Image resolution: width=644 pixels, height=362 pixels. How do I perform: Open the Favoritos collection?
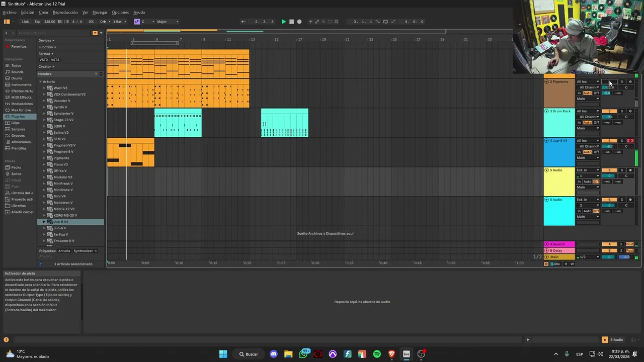click(19, 46)
